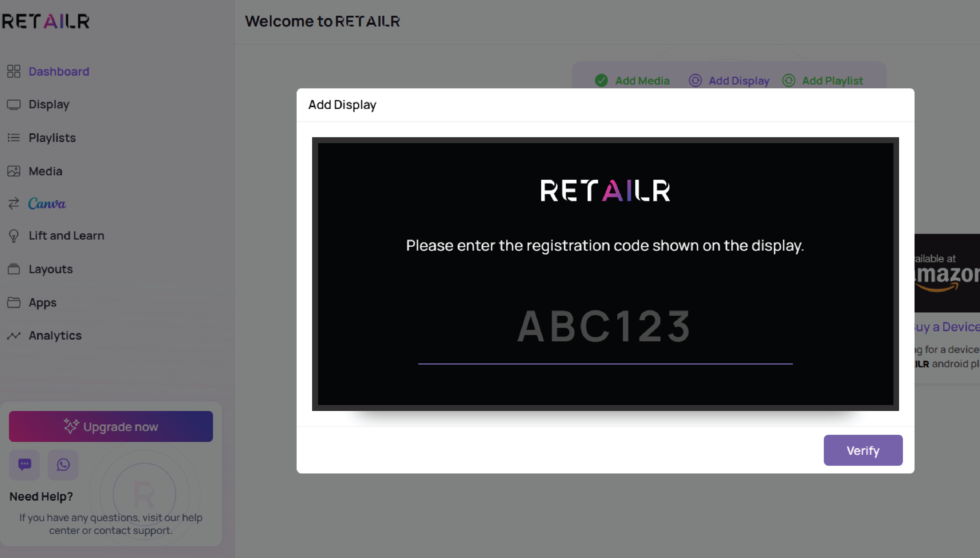Image resolution: width=980 pixels, height=558 pixels.
Task: Click the Display monitor icon in sidebar
Action: 14,105
